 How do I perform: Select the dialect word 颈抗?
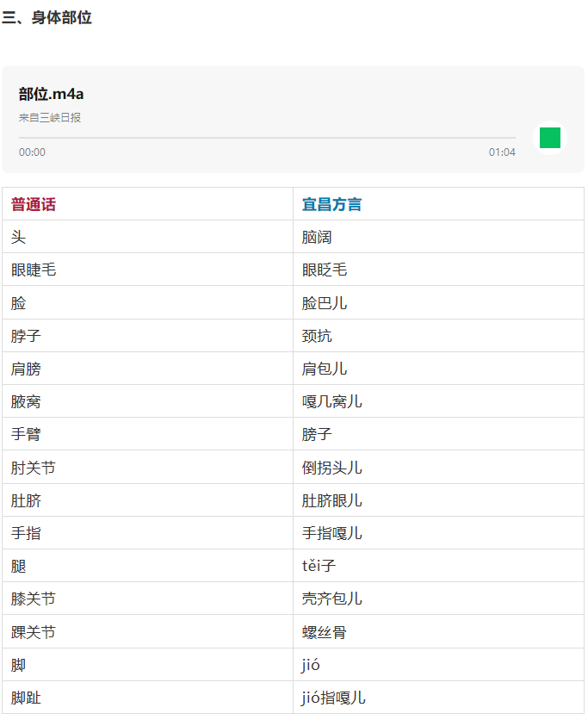pos(317,336)
